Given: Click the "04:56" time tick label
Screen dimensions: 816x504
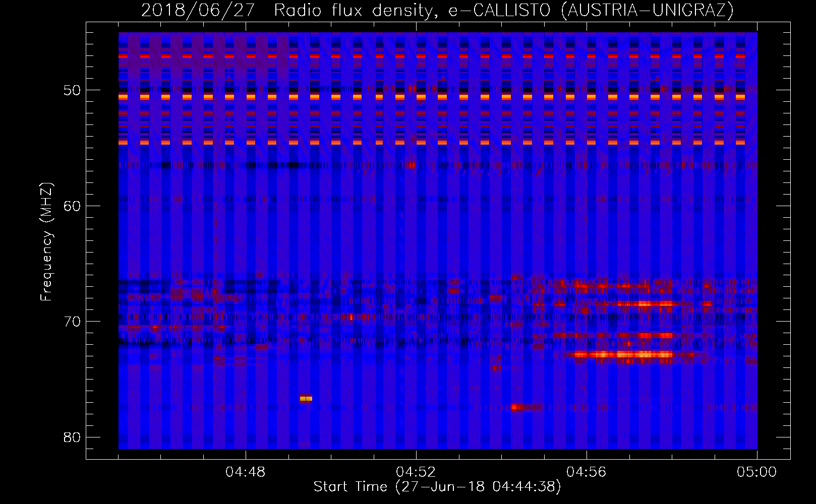Looking at the screenshot, I should [x=586, y=472].
